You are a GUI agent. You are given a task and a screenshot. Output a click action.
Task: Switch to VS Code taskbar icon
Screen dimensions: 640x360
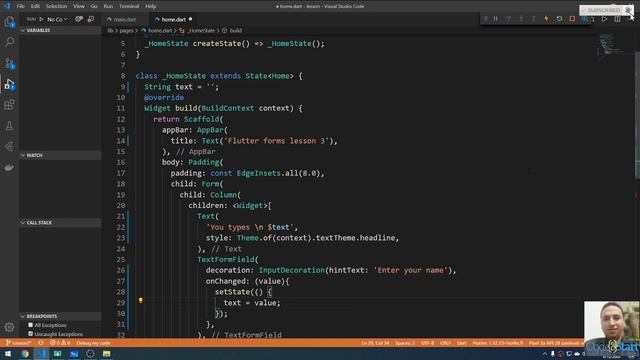pos(41,353)
